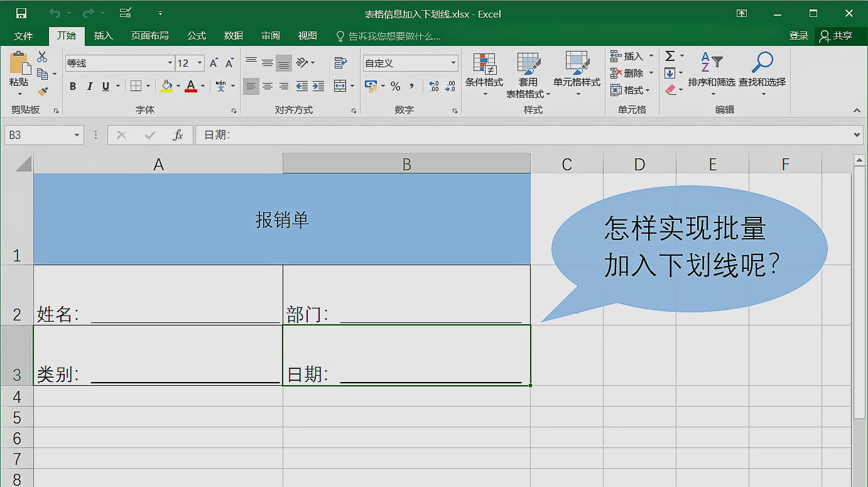The image size is (868, 487).
Task: Decrease decimal places
Action: pos(450,86)
